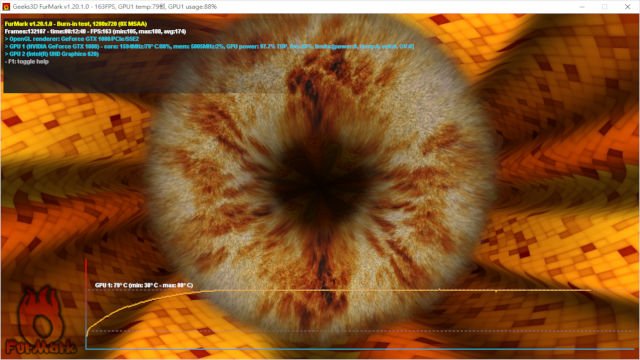Minimize the FurMark window
This screenshot has height=360, width=640.
coord(582,7)
